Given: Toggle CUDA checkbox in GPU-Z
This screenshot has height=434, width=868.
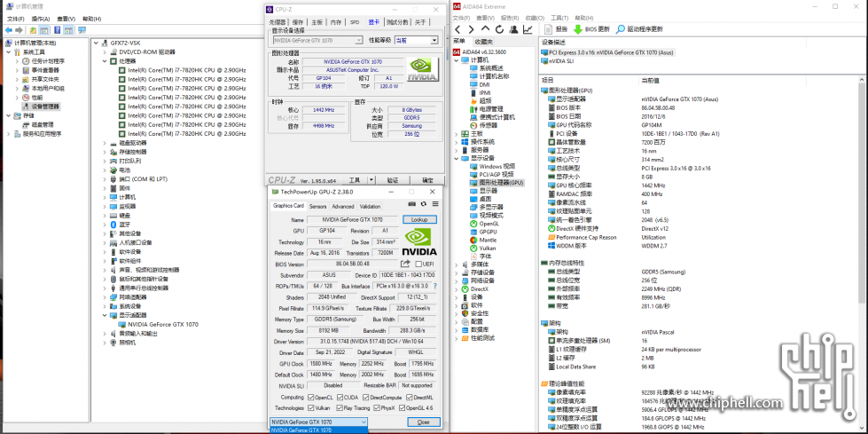Looking at the screenshot, I should tap(340, 398).
